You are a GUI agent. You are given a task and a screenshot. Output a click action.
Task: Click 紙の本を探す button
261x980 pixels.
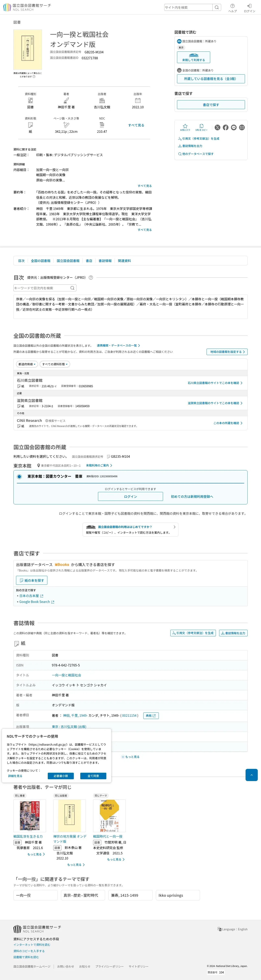32,581
